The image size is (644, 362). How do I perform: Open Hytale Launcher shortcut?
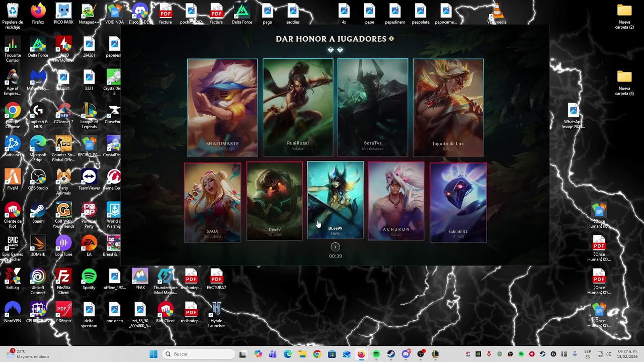coord(216,315)
